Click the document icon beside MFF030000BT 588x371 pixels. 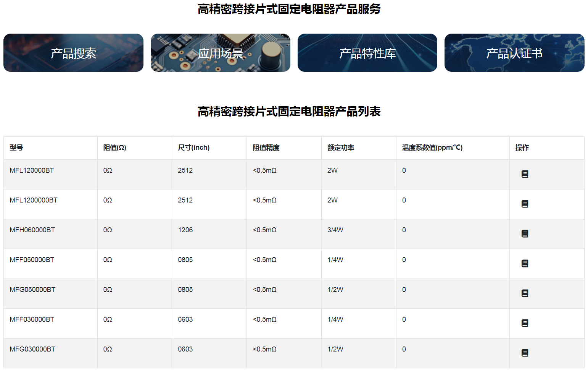pos(525,323)
